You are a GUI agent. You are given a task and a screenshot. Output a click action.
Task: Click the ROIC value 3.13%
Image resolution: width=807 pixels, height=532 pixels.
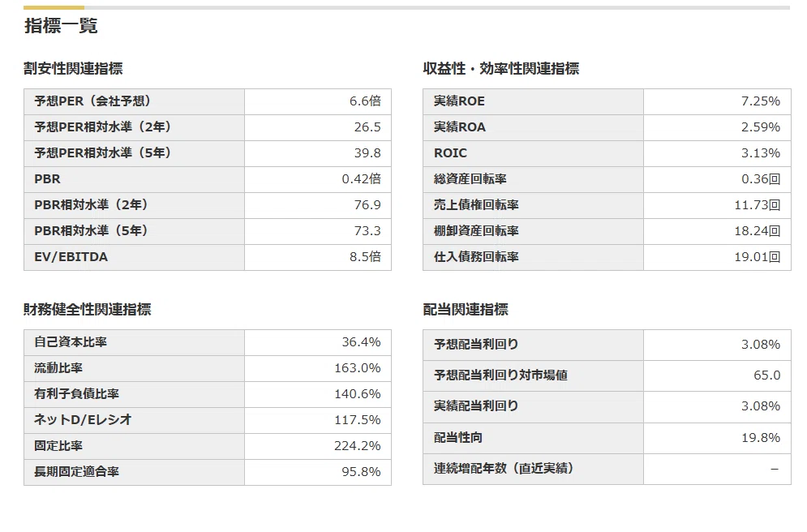[x=761, y=153]
